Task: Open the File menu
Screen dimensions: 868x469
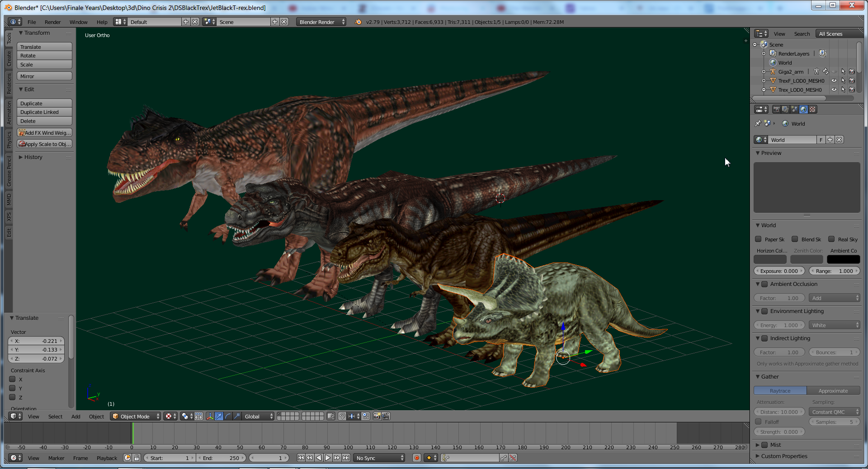Action: 32,22
